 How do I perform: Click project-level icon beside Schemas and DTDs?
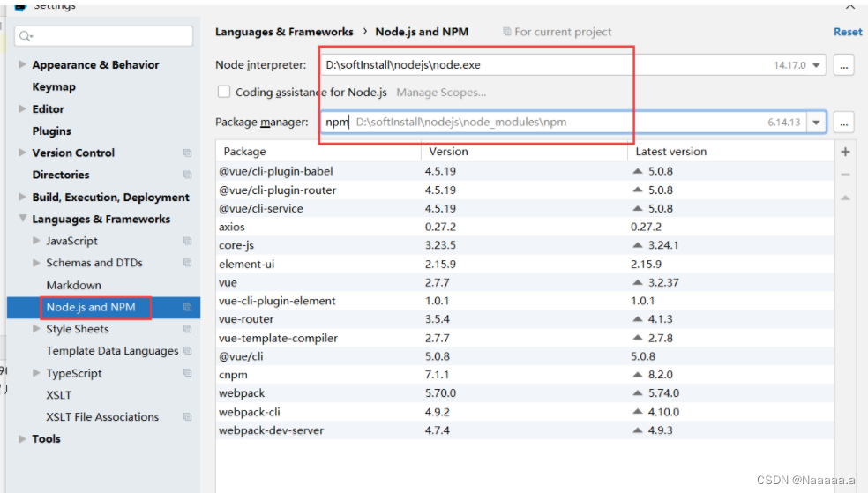(x=187, y=263)
